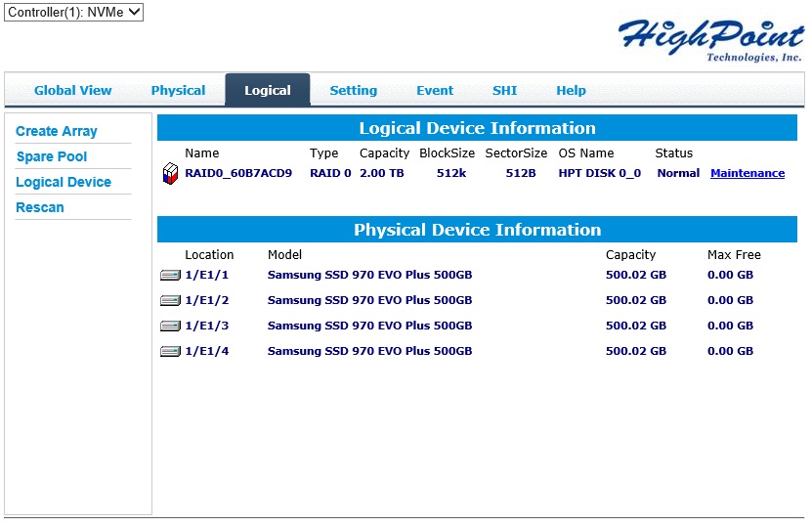This screenshot has width=812, height=523.
Task: Click the OS name HPT DISK 0_0
Action: pyautogui.click(x=599, y=173)
